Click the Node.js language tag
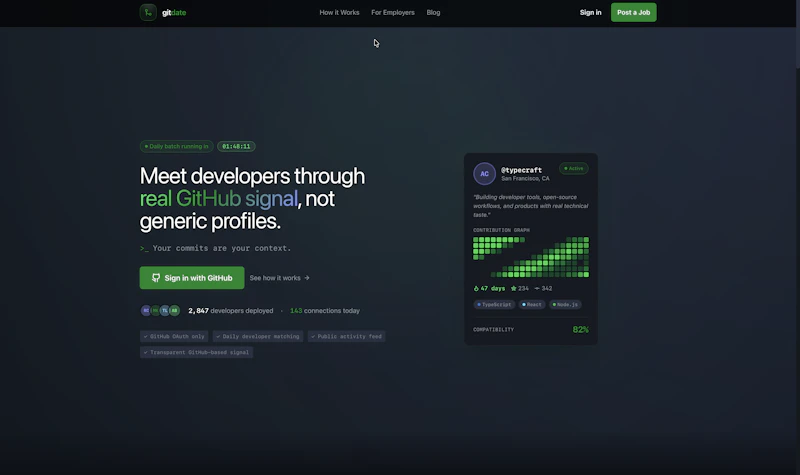800x475 pixels. 565,305
